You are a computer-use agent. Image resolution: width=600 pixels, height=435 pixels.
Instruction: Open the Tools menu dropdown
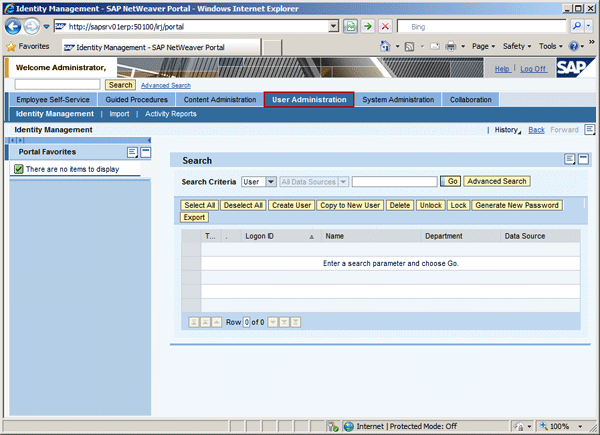pos(551,46)
